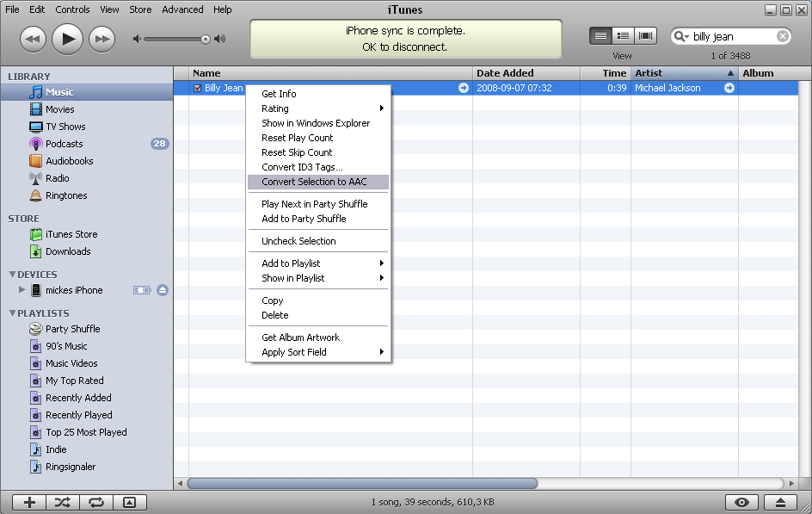
Task: Set max volume via loud speaker icon
Action: click(220, 39)
